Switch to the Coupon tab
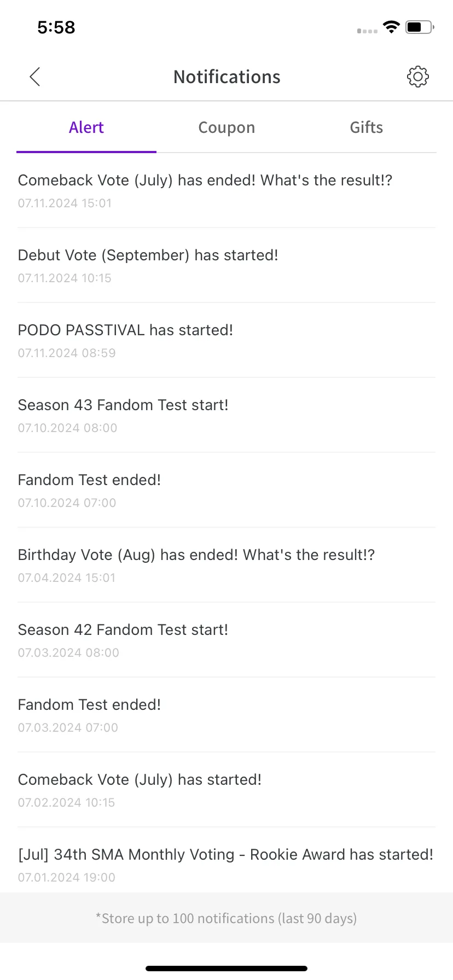Screen dimensions: 453x980 226,127
